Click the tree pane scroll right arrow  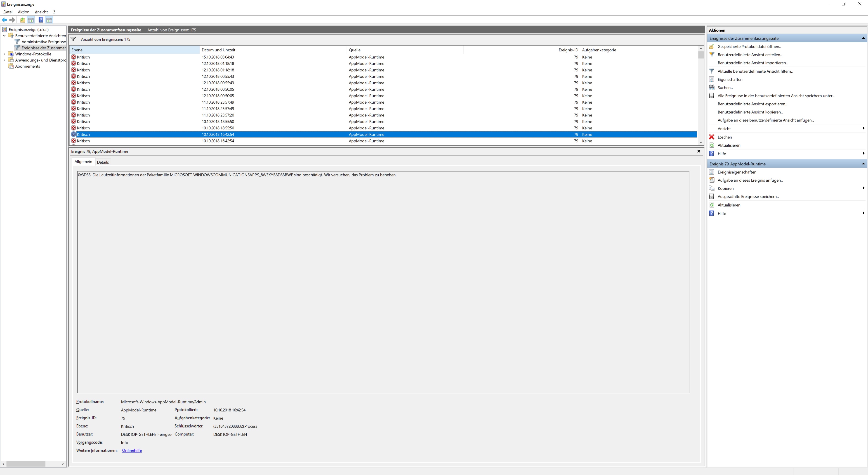pyautogui.click(x=63, y=464)
